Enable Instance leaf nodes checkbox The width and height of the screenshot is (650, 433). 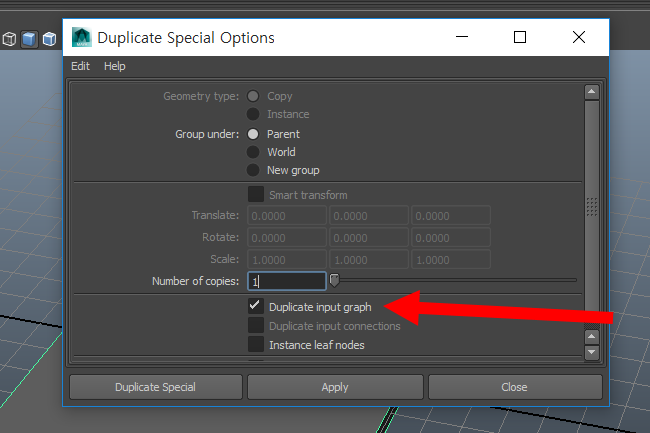[256, 344]
